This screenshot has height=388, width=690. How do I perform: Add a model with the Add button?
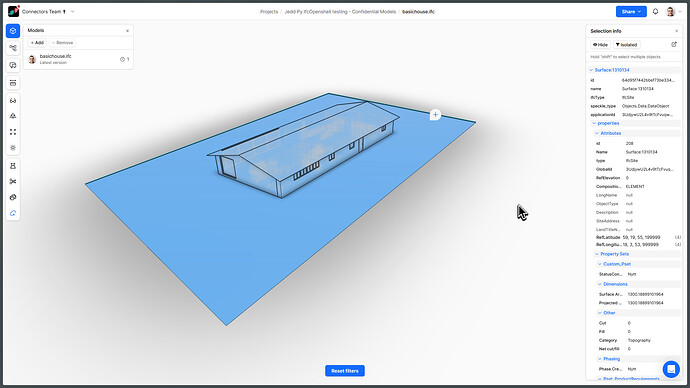(37, 43)
